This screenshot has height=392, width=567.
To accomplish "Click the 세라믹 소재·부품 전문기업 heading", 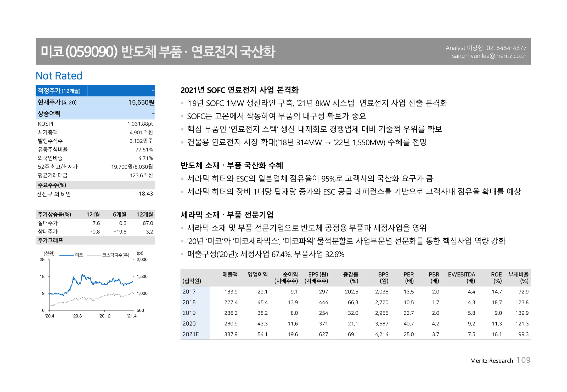I will click(x=227, y=215).
